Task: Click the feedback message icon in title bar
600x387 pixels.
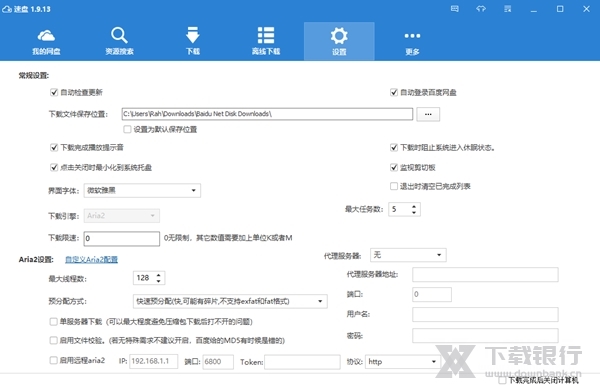Action: point(455,8)
